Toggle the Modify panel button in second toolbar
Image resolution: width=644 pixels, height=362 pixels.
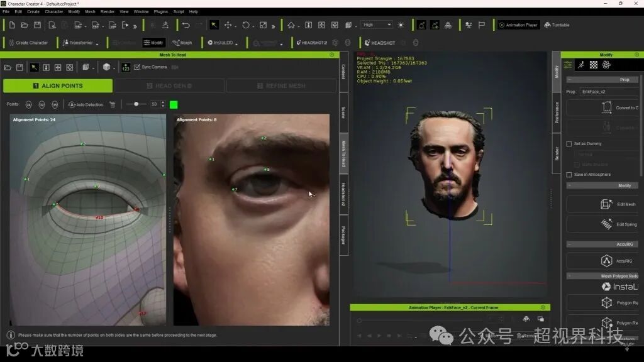[153, 43]
